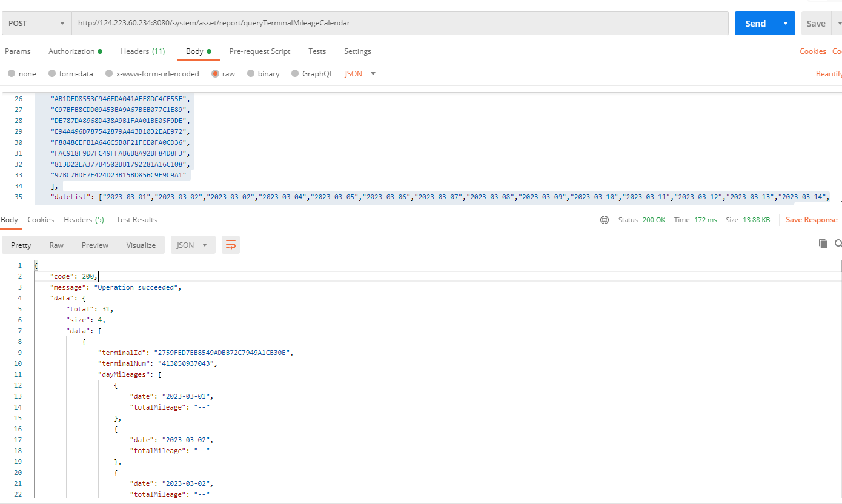
Task: Open search in response with magnifier icon
Action: click(x=838, y=244)
